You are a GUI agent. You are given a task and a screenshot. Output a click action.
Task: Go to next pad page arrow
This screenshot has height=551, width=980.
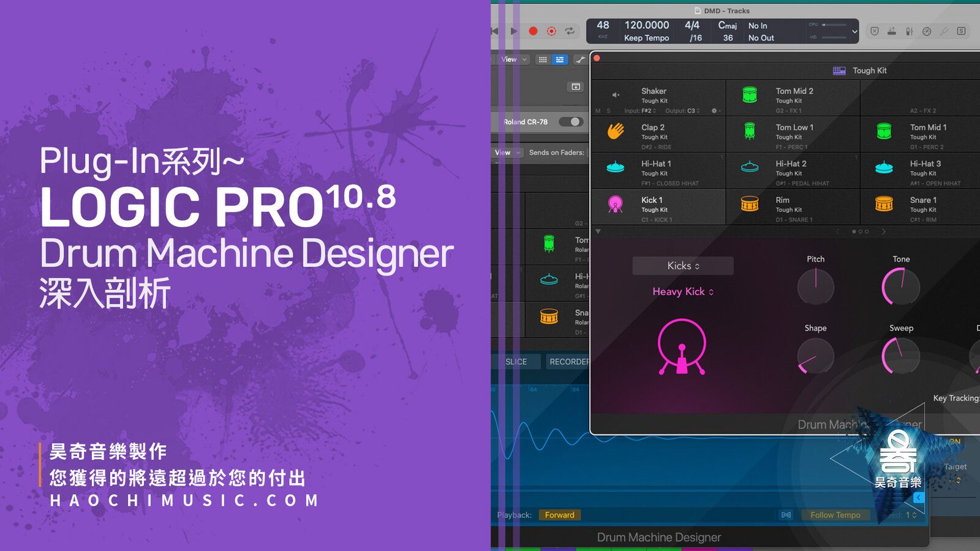(x=883, y=231)
